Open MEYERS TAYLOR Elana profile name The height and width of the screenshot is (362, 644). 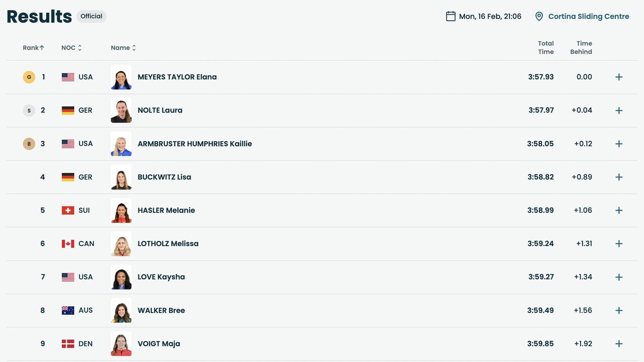pos(177,77)
